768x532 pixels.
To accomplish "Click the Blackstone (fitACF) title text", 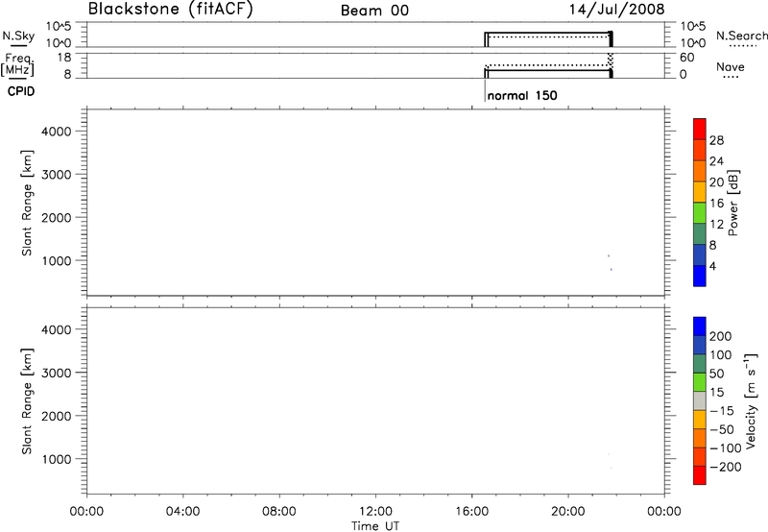I will [x=171, y=10].
